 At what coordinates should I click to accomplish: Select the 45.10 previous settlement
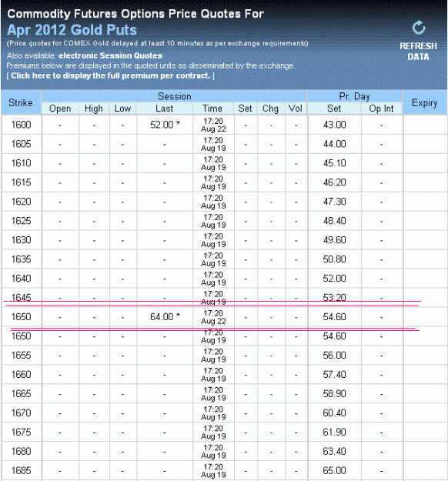335,163
